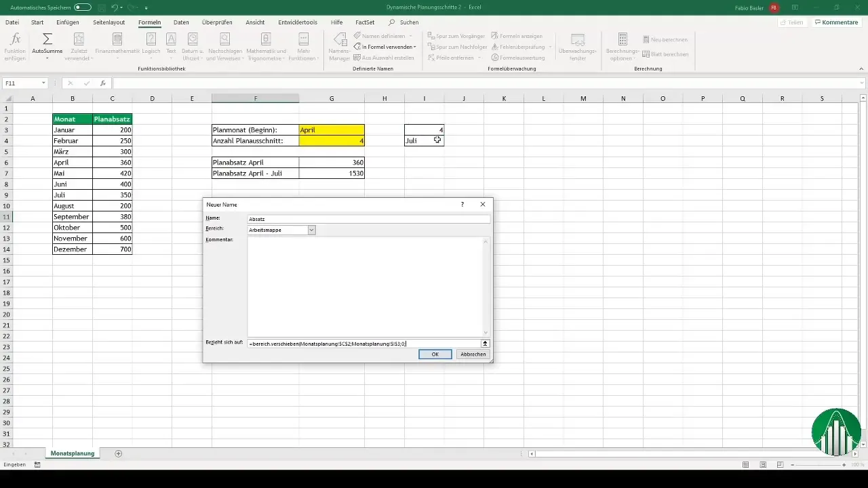868x488 pixels.
Task: Collapse the ribbon with the chevron
Action: pos(862,69)
